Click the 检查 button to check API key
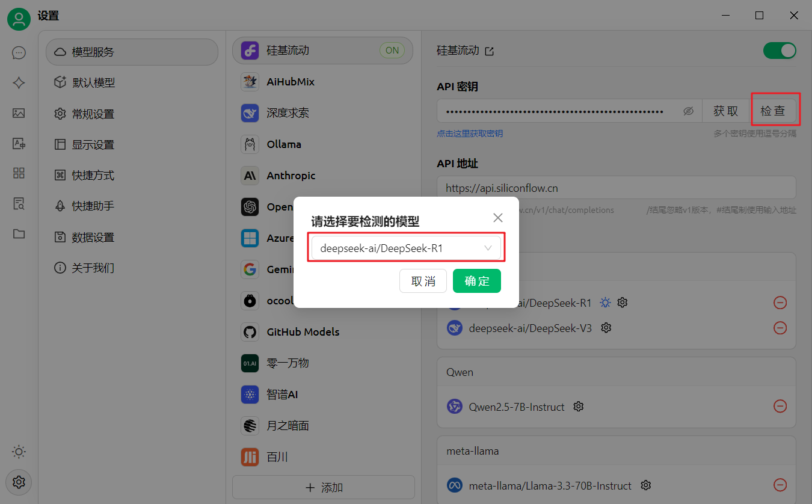The width and height of the screenshot is (812, 504). point(773,111)
